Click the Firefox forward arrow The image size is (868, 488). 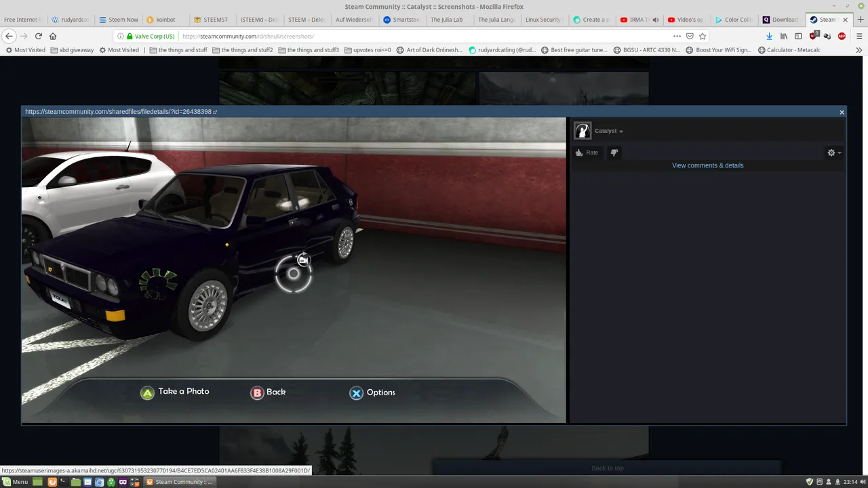click(24, 36)
